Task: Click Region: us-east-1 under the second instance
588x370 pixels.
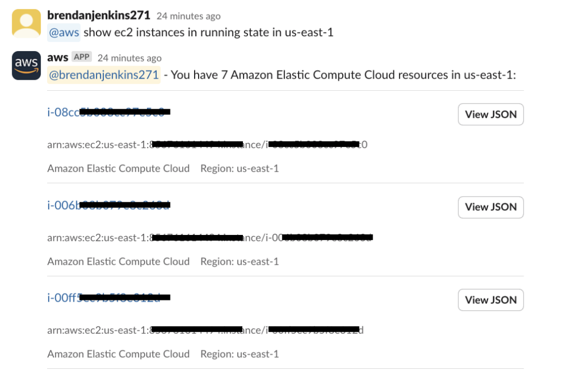Action: [240, 261]
